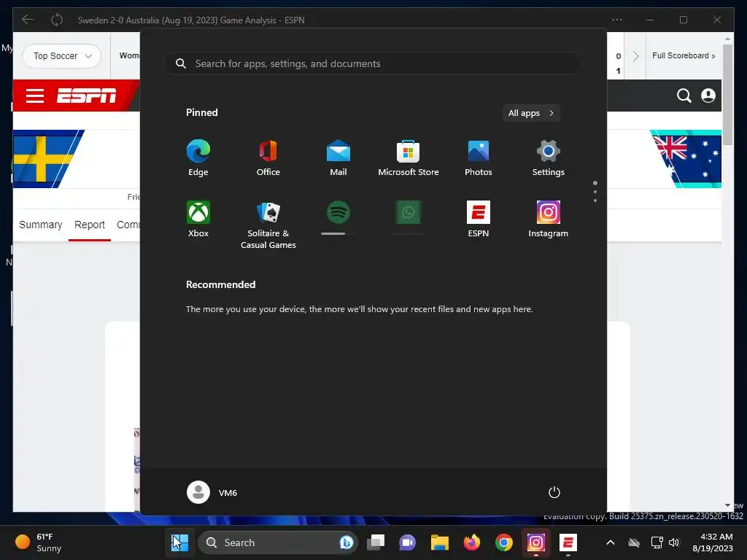Image resolution: width=747 pixels, height=560 pixels.
Task: Launch ESPN from pinned apps
Action: coord(479,219)
